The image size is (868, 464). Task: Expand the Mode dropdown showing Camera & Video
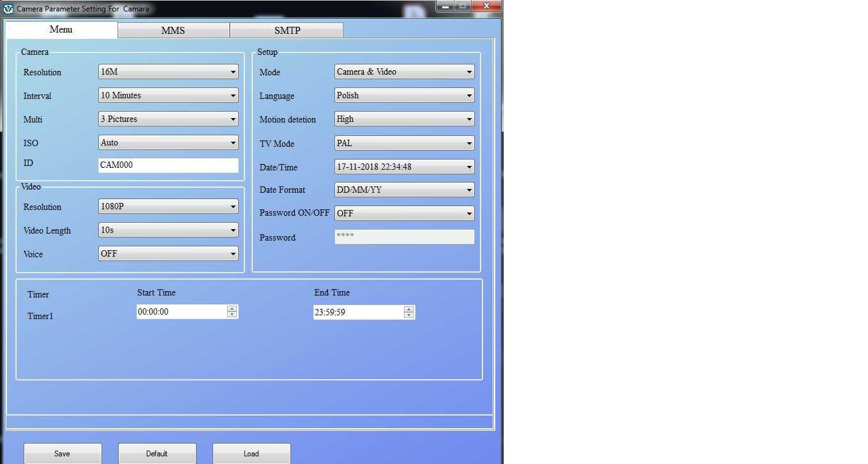pyautogui.click(x=405, y=72)
